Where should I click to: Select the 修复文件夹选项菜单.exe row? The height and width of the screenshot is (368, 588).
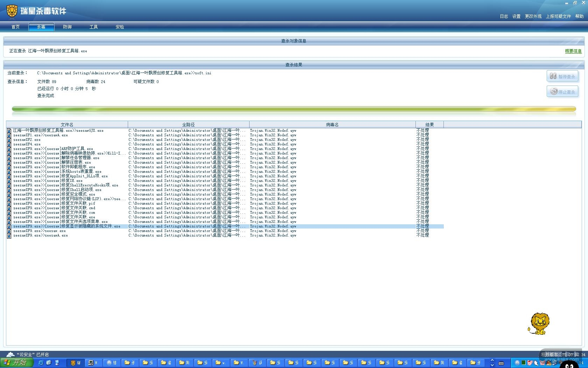tap(225, 222)
